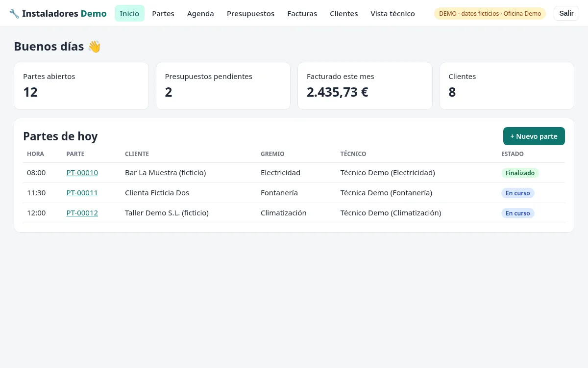Select client Clienta Ficticia Dos

coord(157,193)
